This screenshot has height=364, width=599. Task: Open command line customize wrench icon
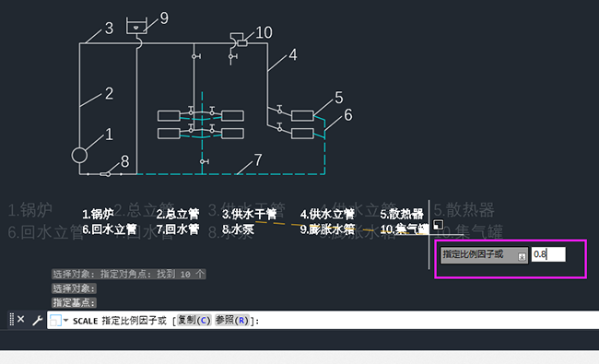pyautogui.click(x=37, y=320)
